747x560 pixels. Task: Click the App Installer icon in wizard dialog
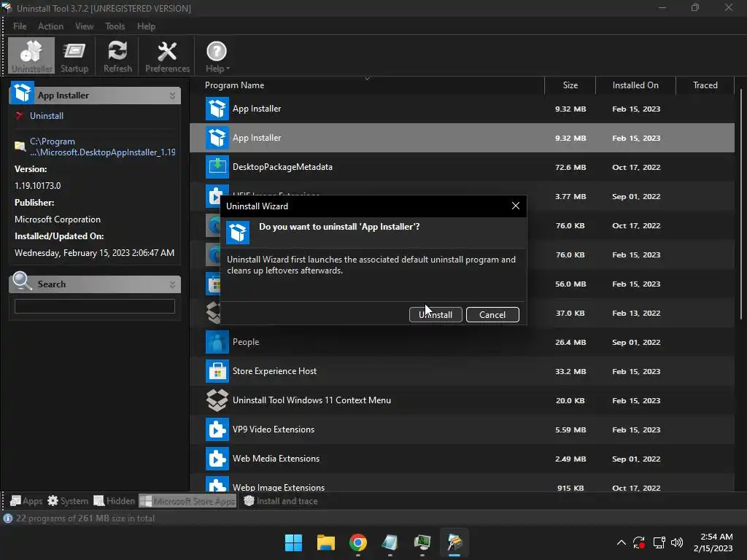click(x=238, y=233)
